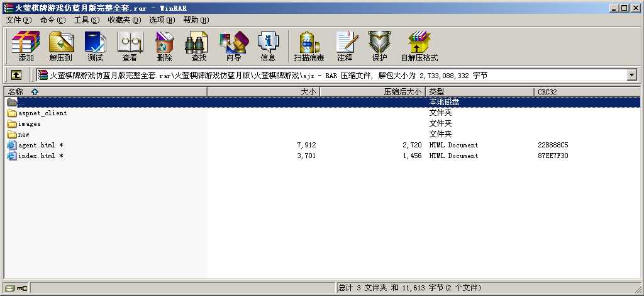The width and height of the screenshot is (644, 296).
Task: Open the 收藏夹(O) menu
Action: click(124, 20)
